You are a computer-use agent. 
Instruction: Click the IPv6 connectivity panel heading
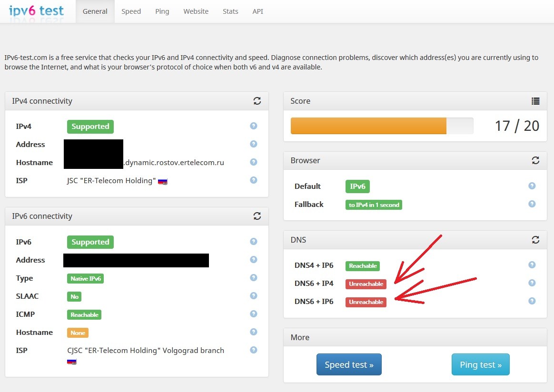point(42,216)
